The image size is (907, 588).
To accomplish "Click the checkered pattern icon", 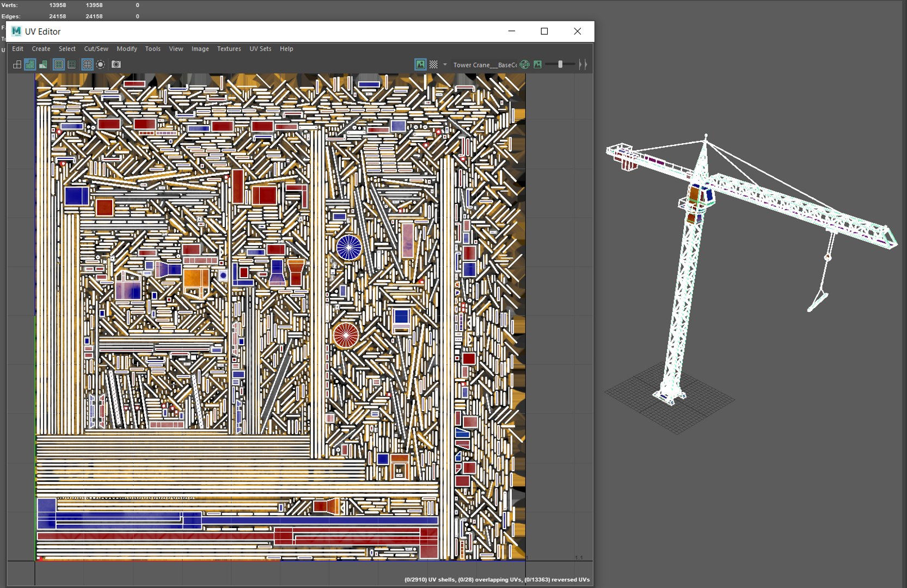I will pos(433,65).
